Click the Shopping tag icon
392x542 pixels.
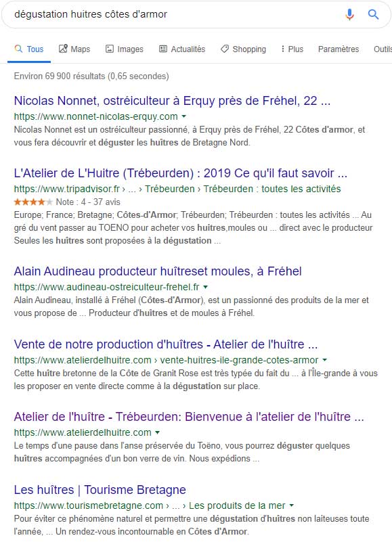(225, 49)
